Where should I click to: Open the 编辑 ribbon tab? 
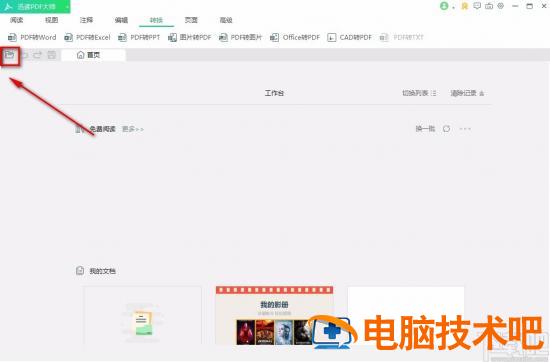(x=121, y=20)
